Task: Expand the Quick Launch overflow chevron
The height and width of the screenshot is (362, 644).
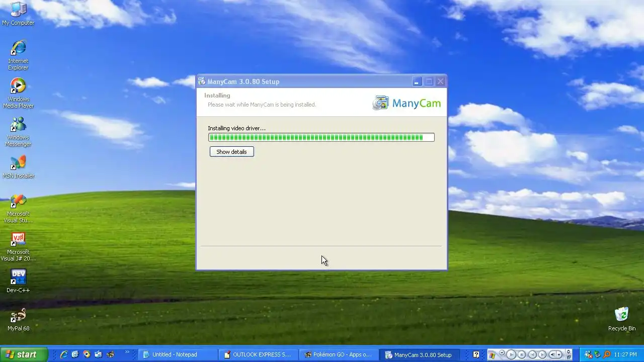Action: tap(127, 352)
